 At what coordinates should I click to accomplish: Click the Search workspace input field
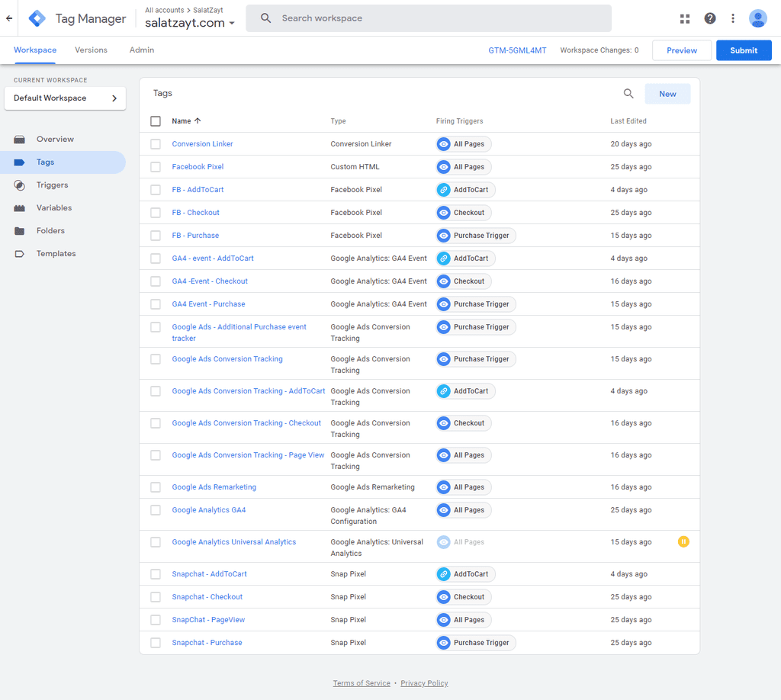point(429,18)
